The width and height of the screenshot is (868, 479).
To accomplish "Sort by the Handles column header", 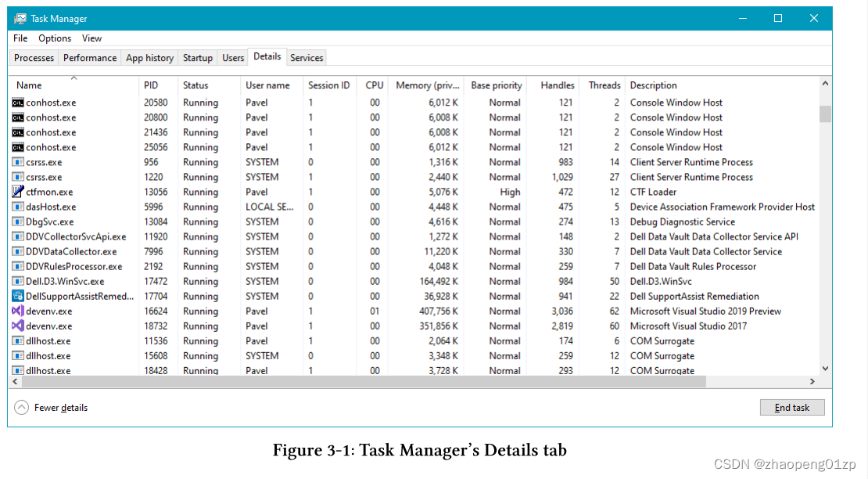I will click(552, 85).
